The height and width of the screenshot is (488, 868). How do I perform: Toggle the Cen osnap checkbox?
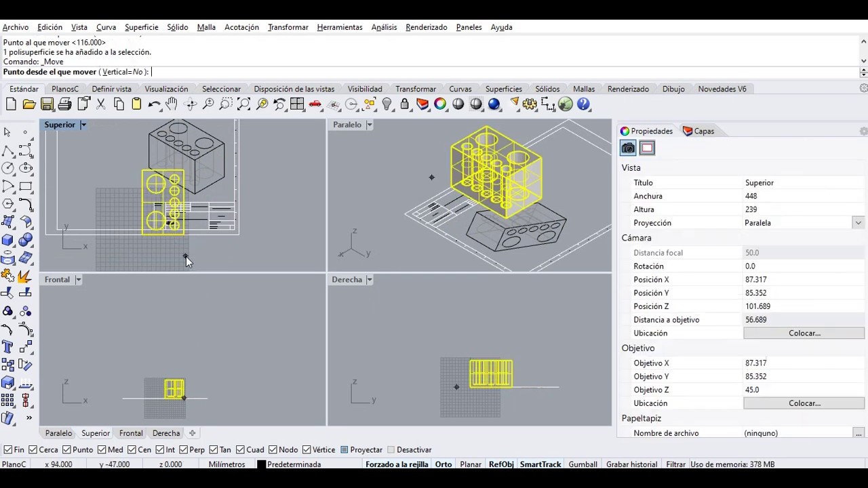click(132, 450)
